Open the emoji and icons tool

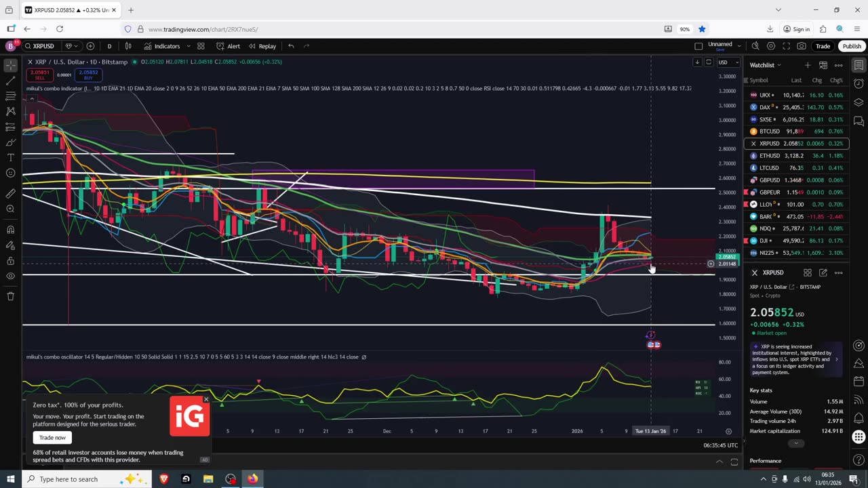10,173
